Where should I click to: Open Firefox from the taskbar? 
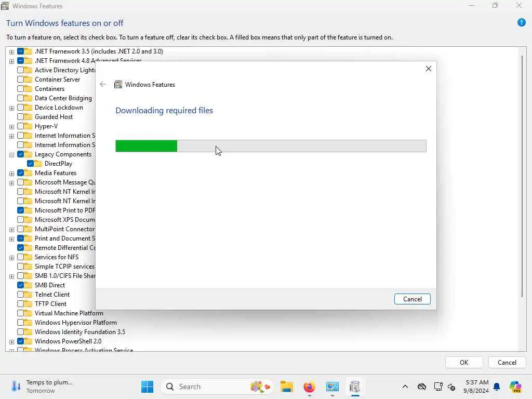(x=310, y=387)
